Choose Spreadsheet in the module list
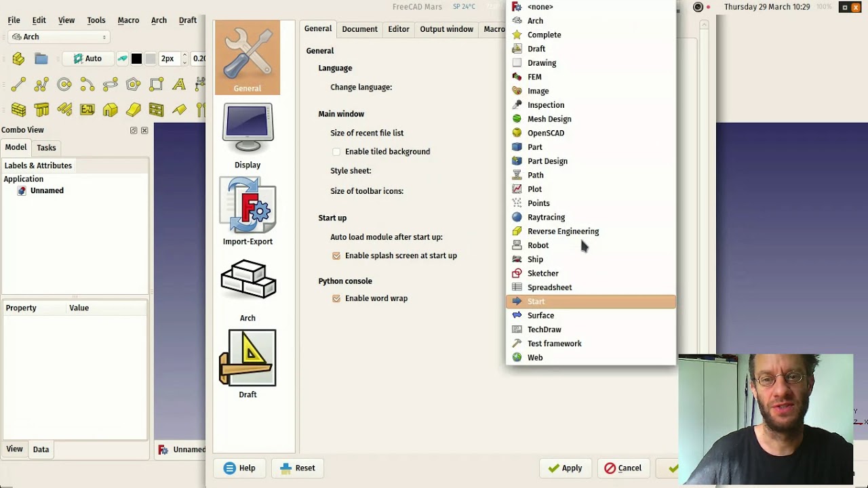The image size is (868, 488). (591, 287)
